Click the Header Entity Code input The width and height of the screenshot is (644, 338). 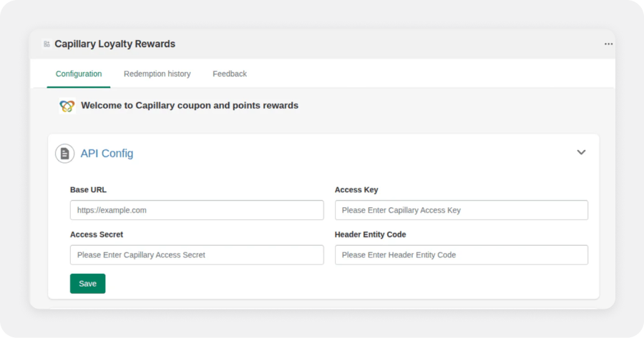click(462, 255)
